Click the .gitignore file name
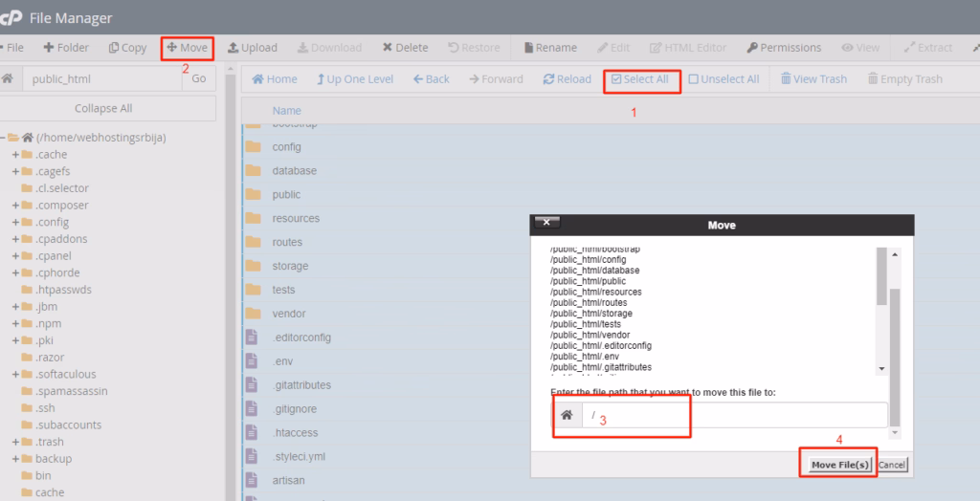The image size is (980, 501). click(295, 408)
